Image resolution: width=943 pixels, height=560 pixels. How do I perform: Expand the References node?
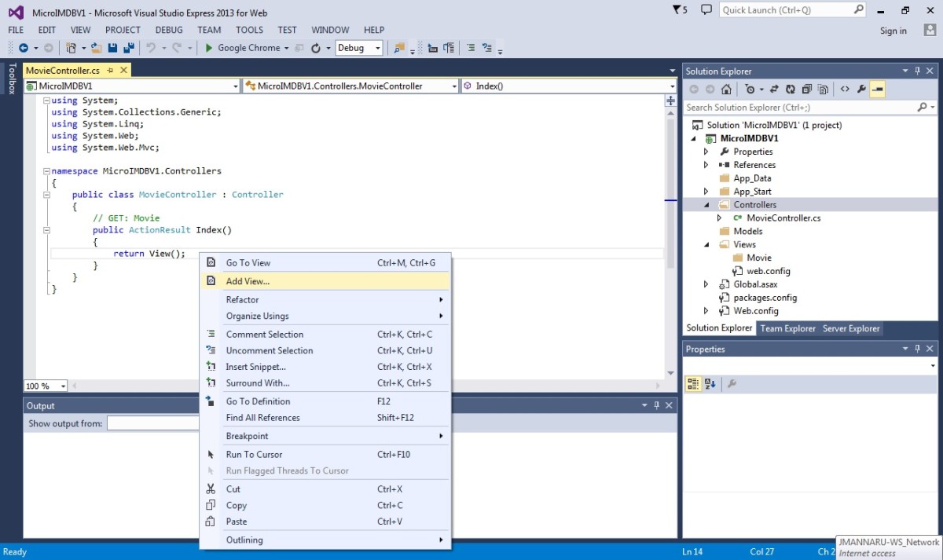pyautogui.click(x=706, y=164)
